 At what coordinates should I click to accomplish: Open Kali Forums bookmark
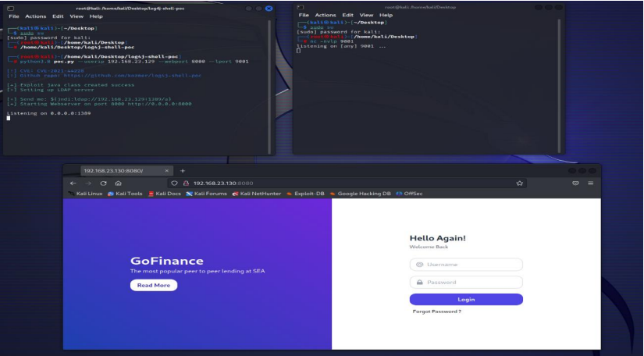[207, 194]
